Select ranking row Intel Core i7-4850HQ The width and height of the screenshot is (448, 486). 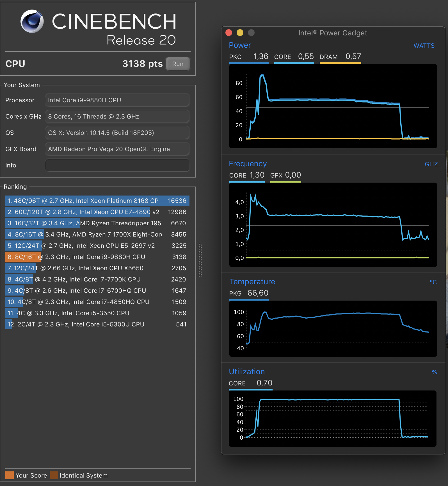click(x=97, y=302)
